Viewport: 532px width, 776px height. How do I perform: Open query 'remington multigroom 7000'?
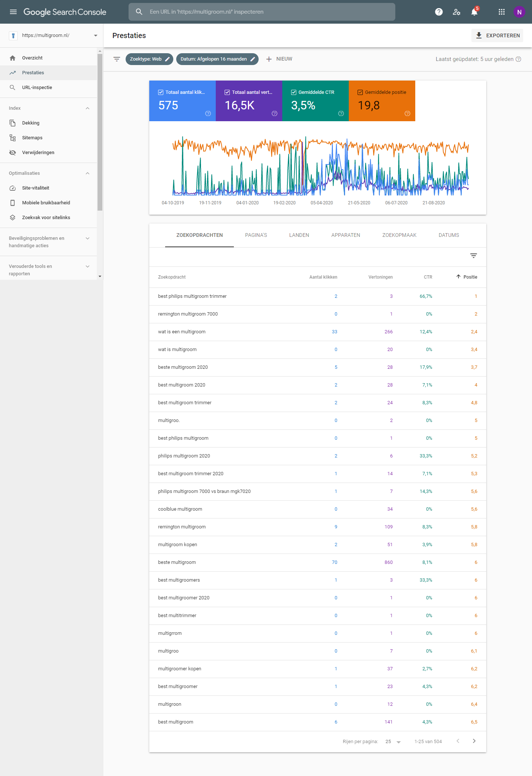tap(318, 314)
